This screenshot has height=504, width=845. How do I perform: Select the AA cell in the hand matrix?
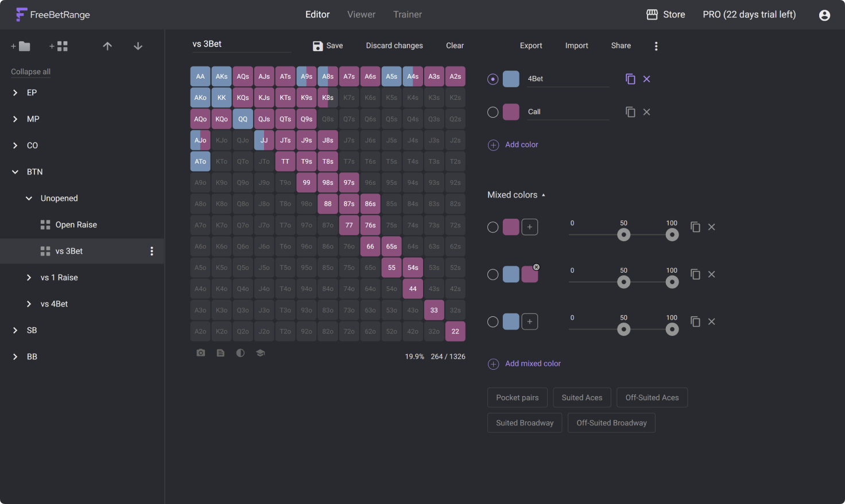tap(200, 76)
